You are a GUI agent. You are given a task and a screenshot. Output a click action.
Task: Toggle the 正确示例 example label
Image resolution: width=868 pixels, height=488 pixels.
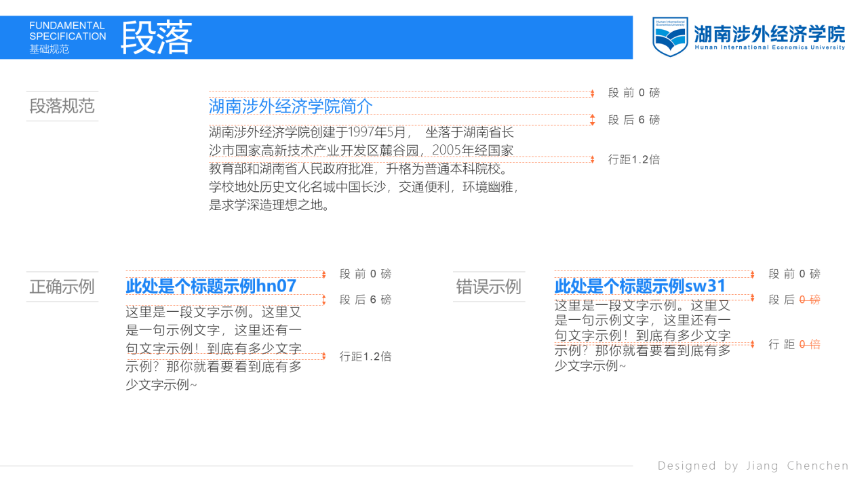pos(62,287)
